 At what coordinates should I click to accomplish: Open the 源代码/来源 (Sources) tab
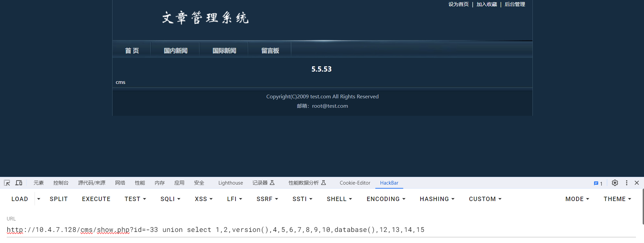tap(92, 183)
